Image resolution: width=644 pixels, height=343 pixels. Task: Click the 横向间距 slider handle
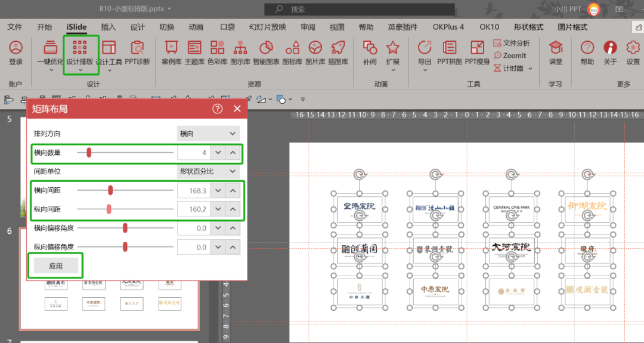110,190
